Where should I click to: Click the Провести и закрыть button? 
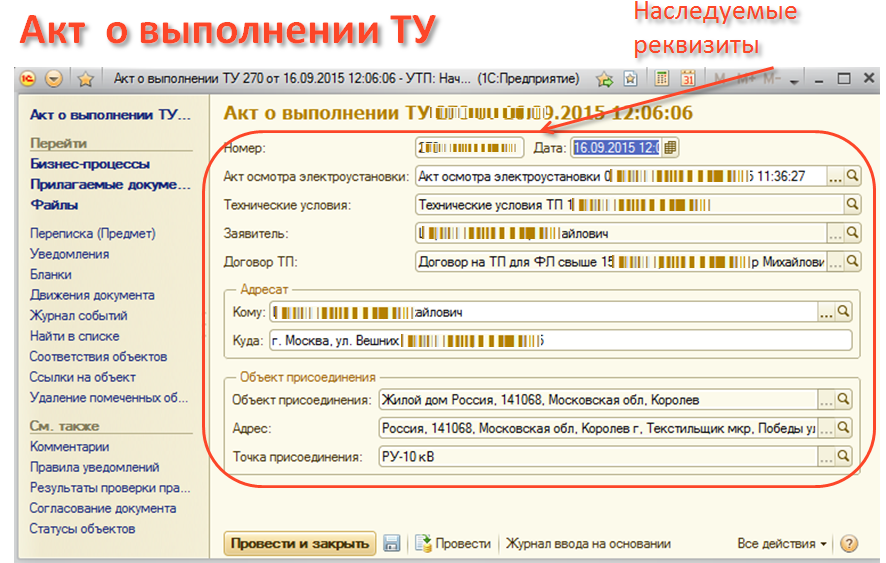pyautogui.click(x=299, y=544)
